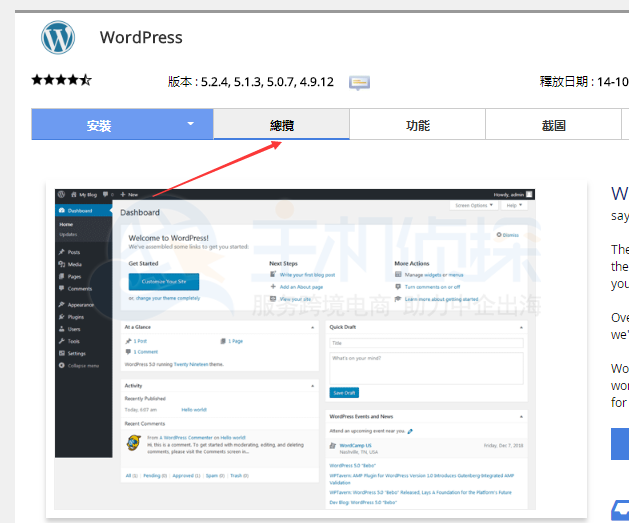The width and height of the screenshot is (629, 523).
Task: Click the WordPress logo icon
Action: click(x=58, y=37)
